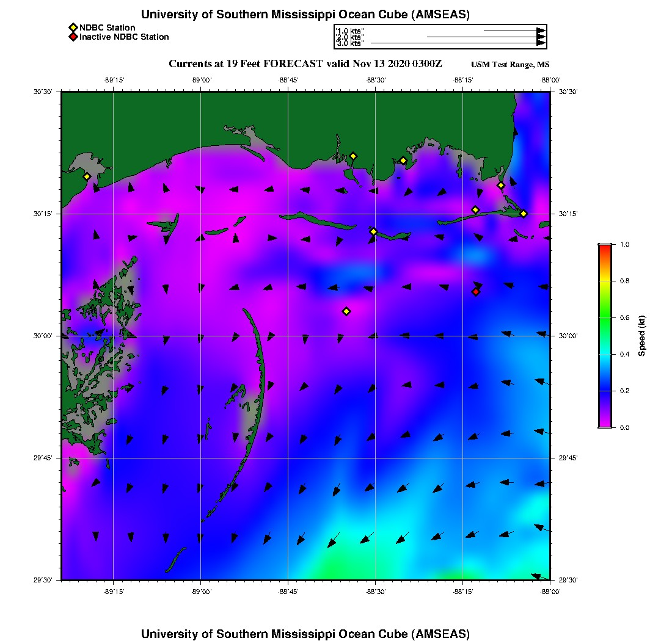
Task: Click the 'USM Test Range, MS' text
Action: (x=510, y=65)
